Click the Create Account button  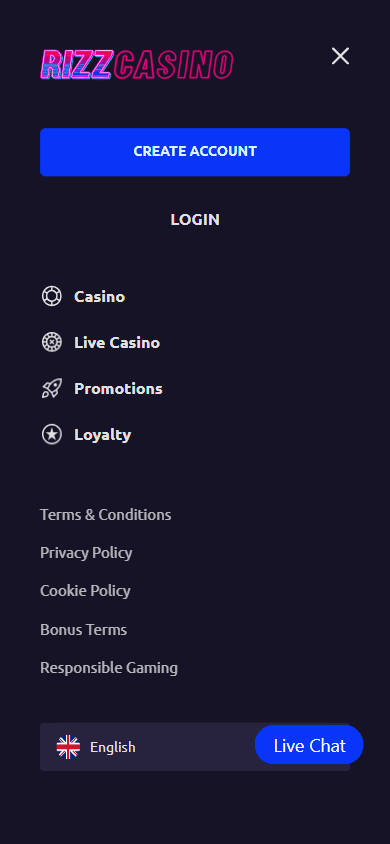[195, 152]
